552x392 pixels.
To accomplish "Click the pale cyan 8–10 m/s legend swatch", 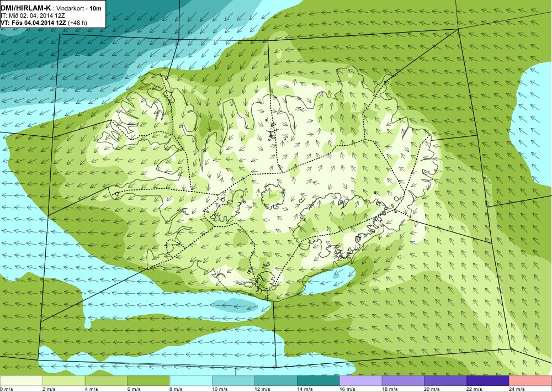I will 191,381.
